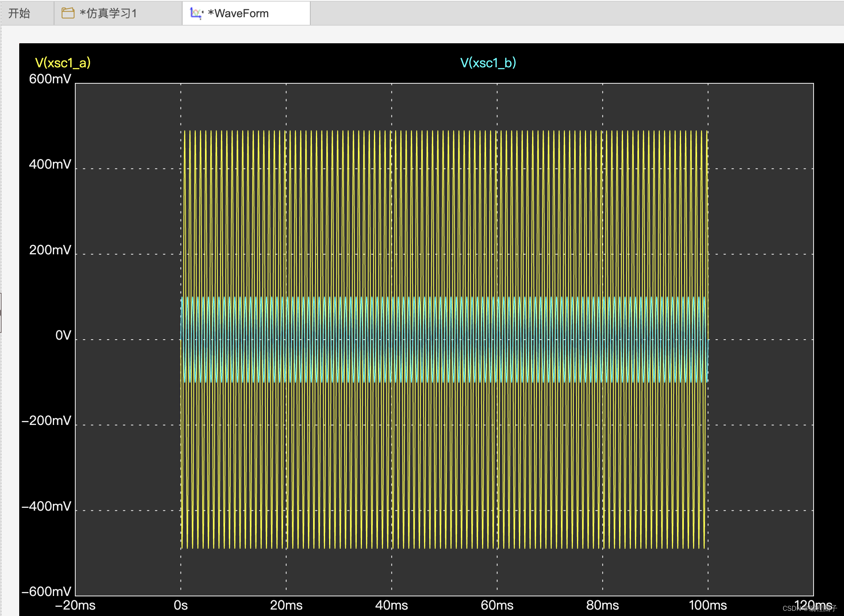
Task: Open the *仿真学习1 project tab
Action: pos(108,13)
